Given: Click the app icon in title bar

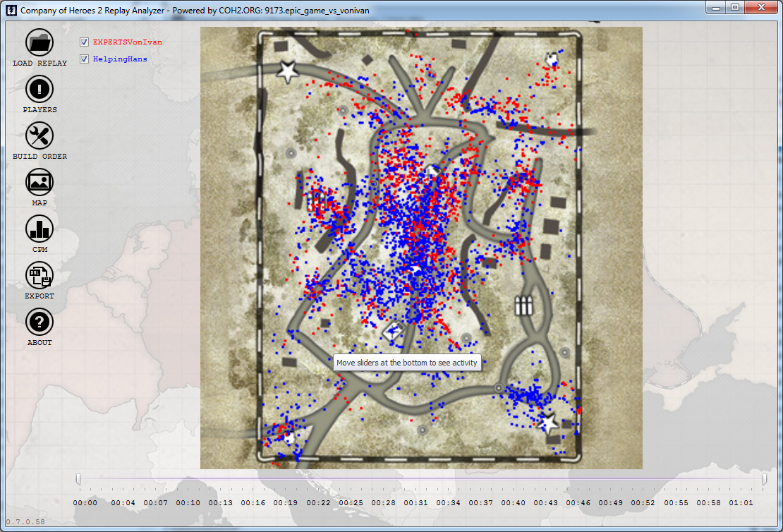Looking at the screenshot, I should point(11,10).
